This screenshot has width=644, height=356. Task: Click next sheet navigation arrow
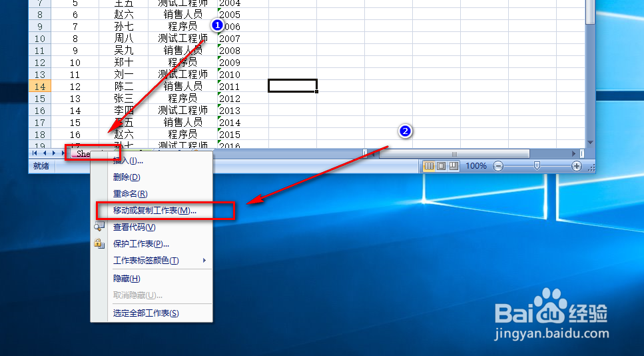tap(54, 153)
